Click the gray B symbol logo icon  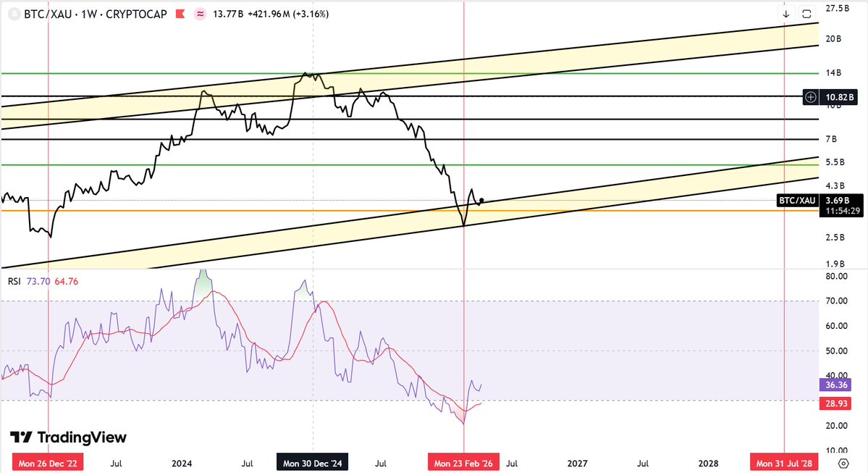pos(14,14)
